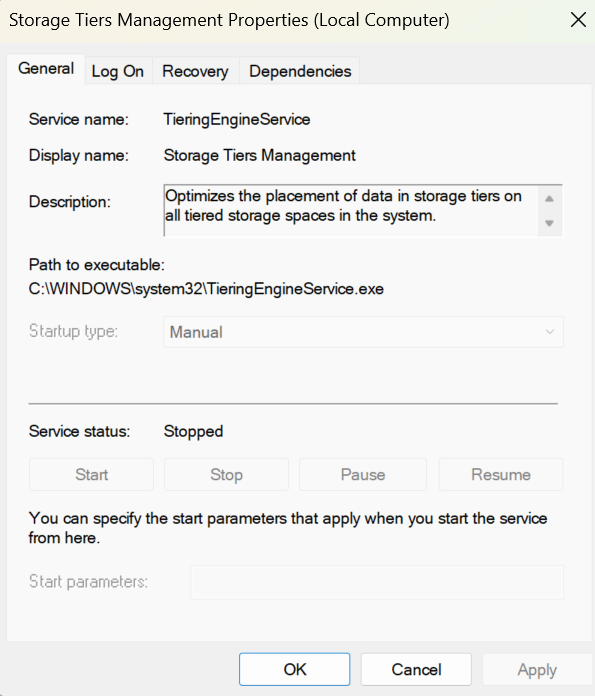Viewport: 595px width, 696px height.
Task: Click the Service name label
Action: click(79, 119)
